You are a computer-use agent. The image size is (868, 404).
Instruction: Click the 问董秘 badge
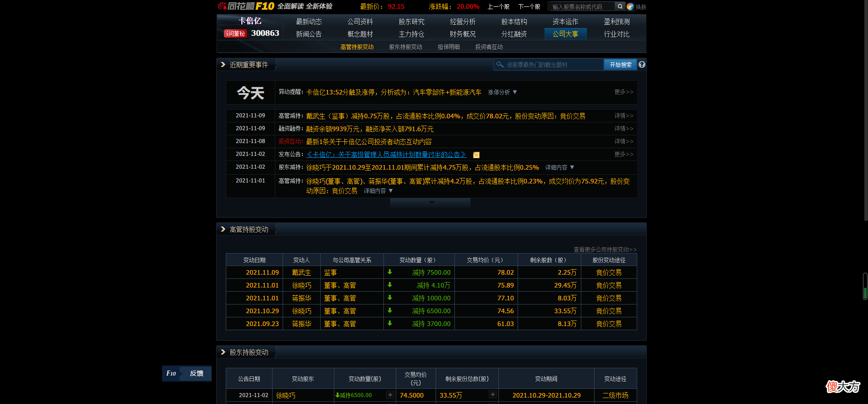click(235, 33)
